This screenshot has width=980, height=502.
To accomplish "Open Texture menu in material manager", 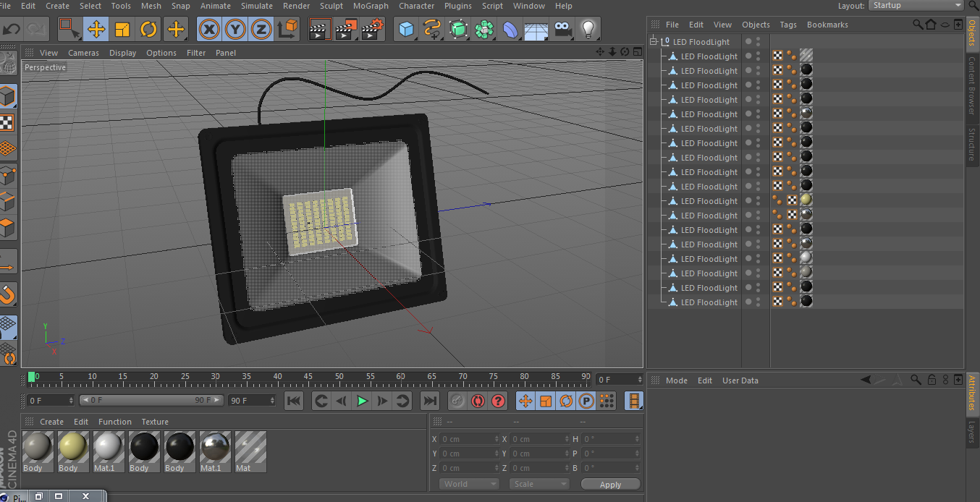I will (x=155, y=422).
